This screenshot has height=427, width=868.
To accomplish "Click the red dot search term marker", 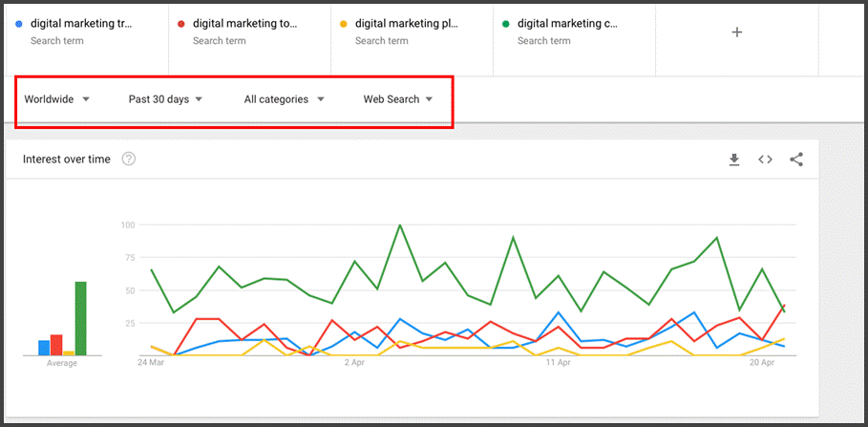I will tap(182, 23).
